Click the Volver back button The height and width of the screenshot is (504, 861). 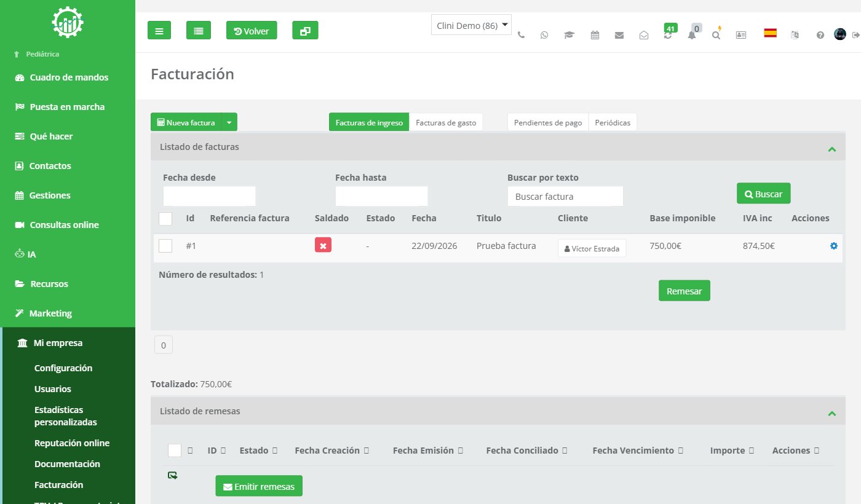pos(252,30)
